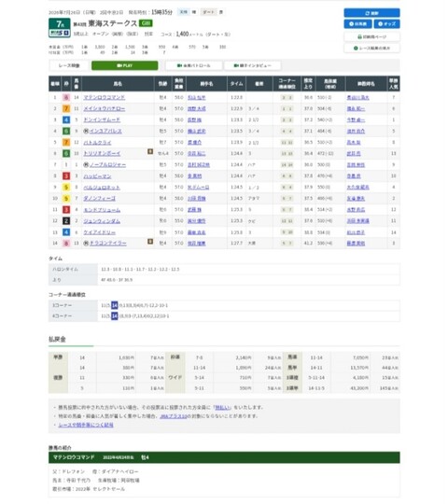Screen dimensions: 448x504
Task: Open the オッズ odds button
Action: tap(386, 23)
